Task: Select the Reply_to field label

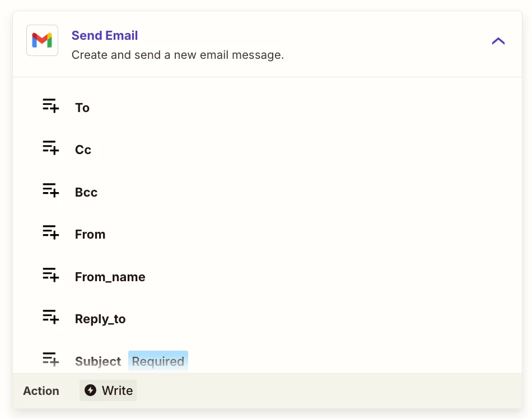Action: pyautogui.click(x=100, y=319)
